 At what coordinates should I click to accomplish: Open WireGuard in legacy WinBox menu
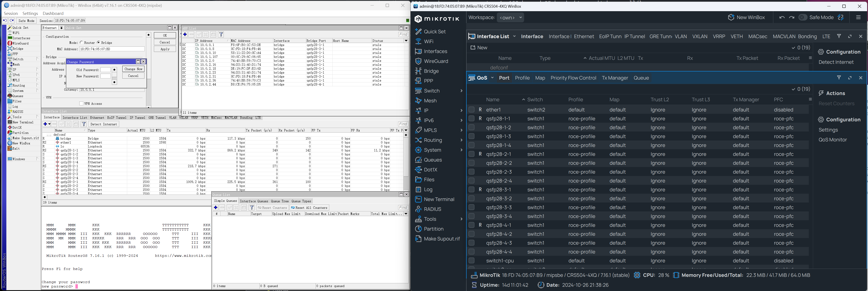[20, 43]
